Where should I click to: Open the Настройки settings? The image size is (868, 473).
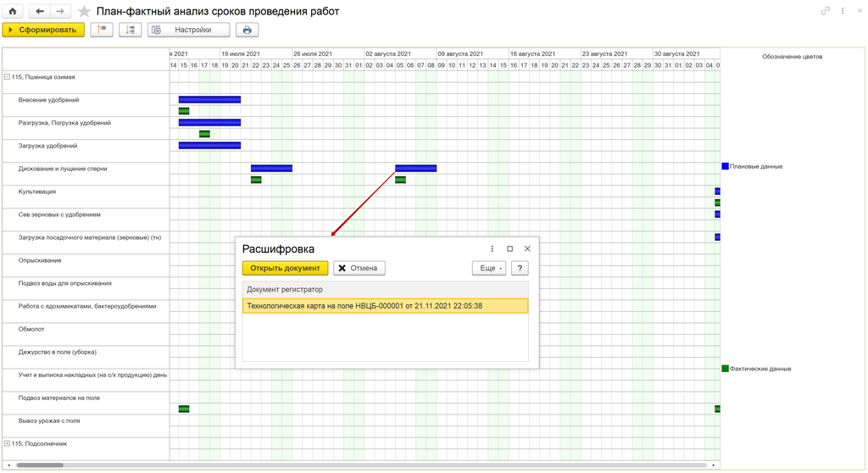[188, 30]
